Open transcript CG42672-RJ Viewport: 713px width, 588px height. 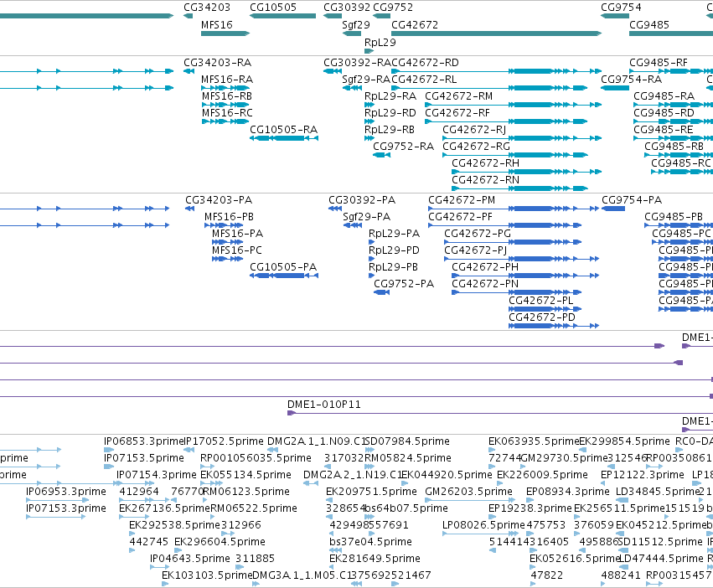(474, 130)
